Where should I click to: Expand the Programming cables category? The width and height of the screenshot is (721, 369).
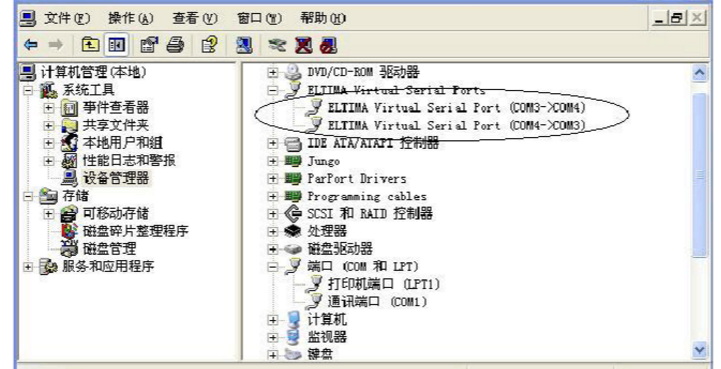coord(273,196)
